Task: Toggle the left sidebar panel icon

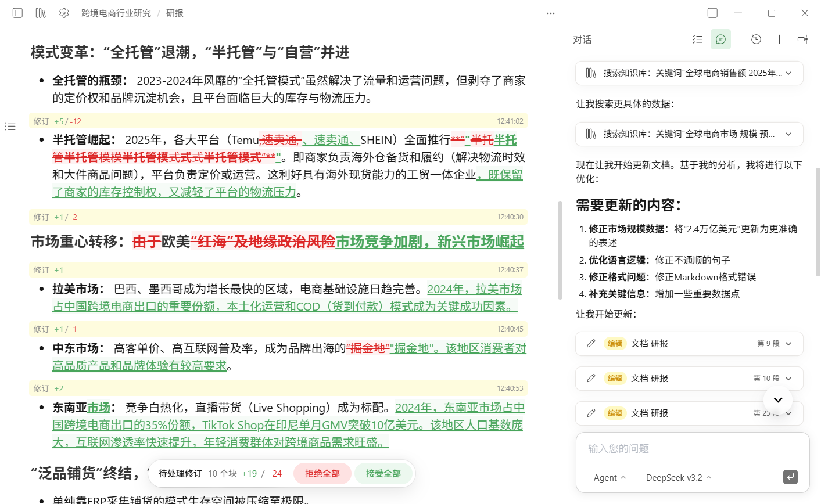Action: 17,13
